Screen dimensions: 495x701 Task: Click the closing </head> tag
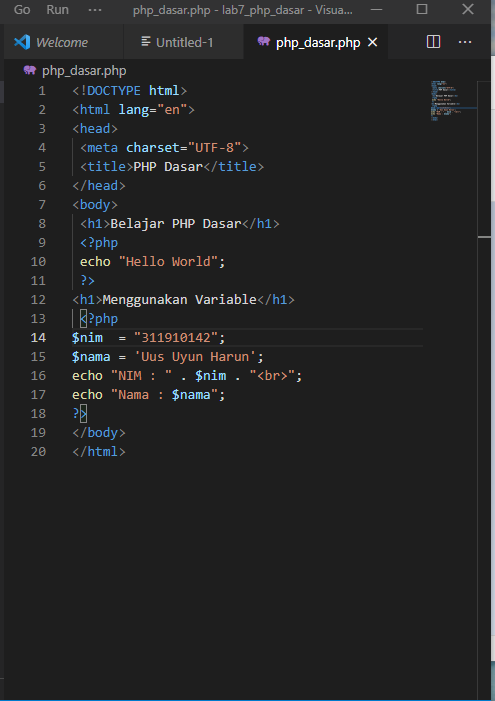pyautogui.click(x=99, y=186)
